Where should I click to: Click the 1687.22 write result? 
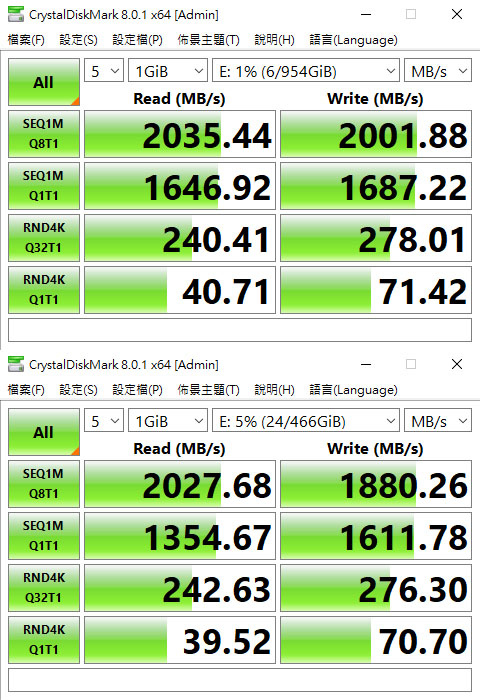pyautogui.click(x=376, y=186)
